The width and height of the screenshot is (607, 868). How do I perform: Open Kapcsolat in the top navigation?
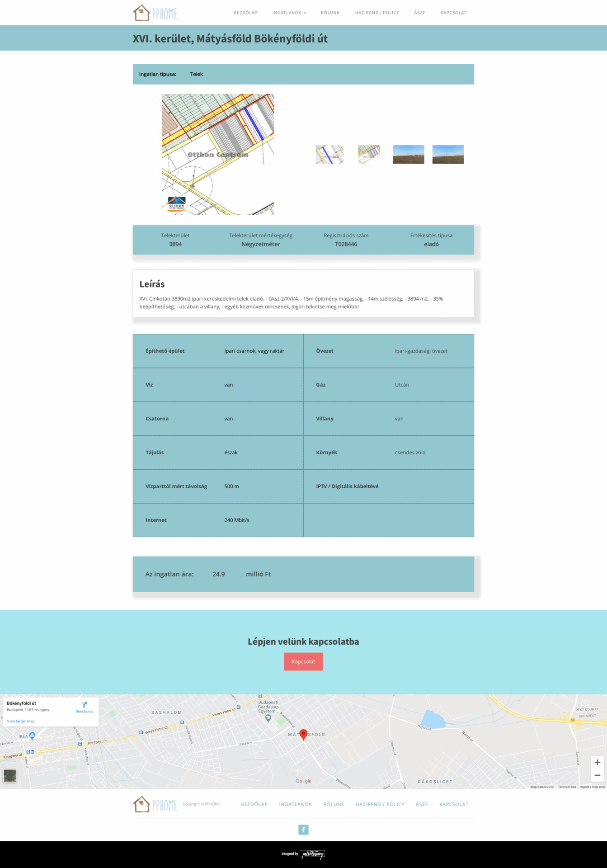point(453,13)
